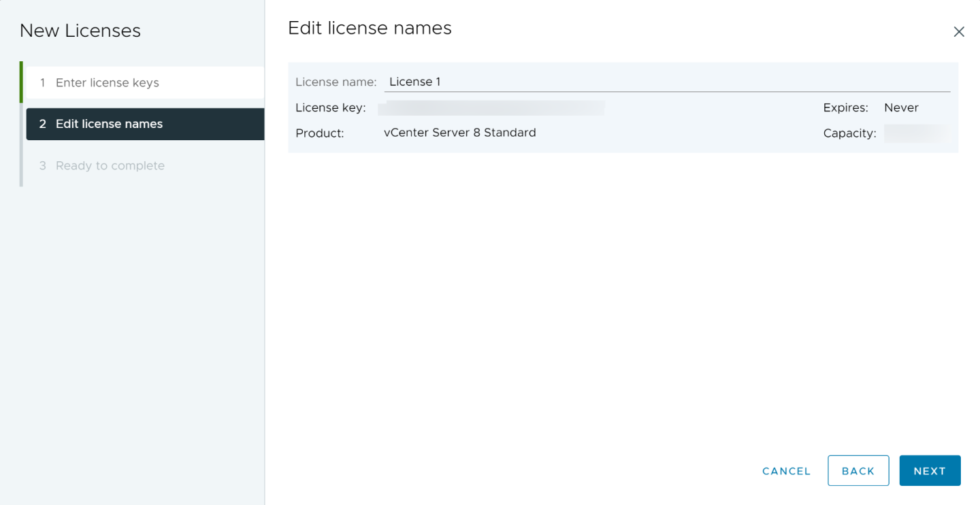Click the Expires label
Viewport: 980px width, 505px height.
tap(845, 108)
